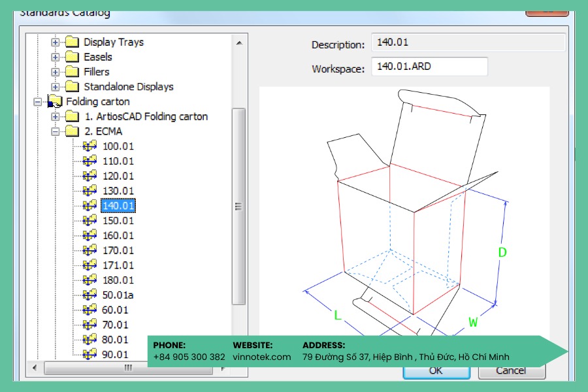Expand the Easels tree node

coord(55,57)
